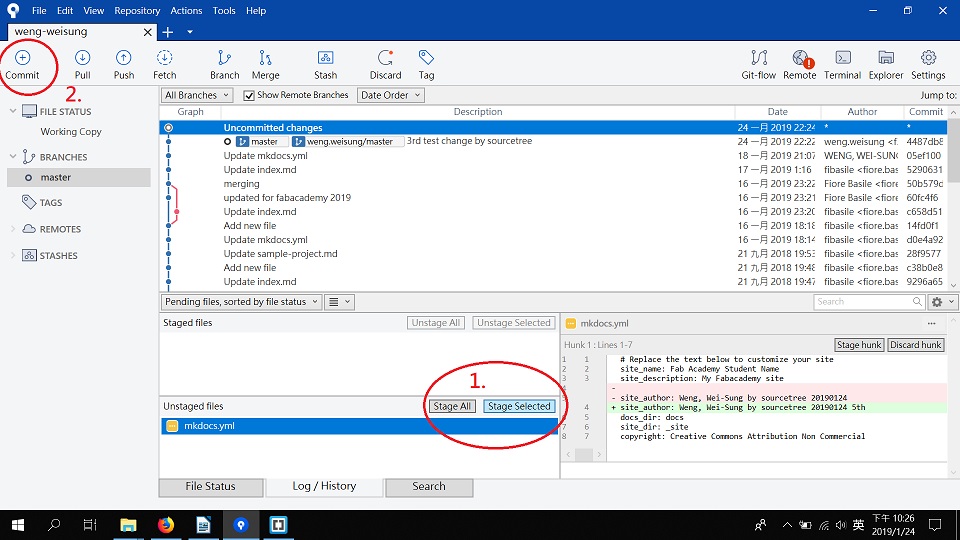This screenshot has width=960, height=540.
Task: Select 'updated for fabacademy 2019' commit
Action: point(553,198)
